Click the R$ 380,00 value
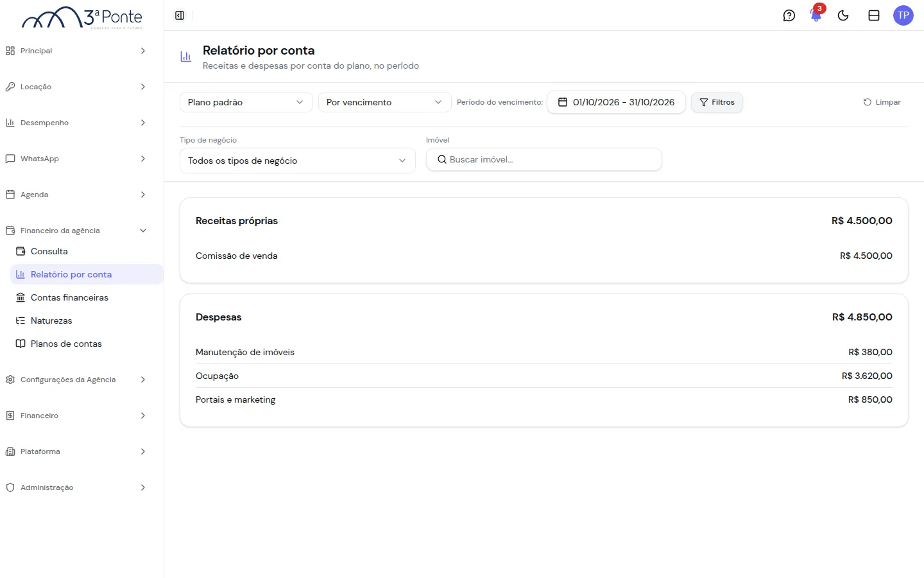The height and width of the screenshot is (578, 924). tap(870, 352)
